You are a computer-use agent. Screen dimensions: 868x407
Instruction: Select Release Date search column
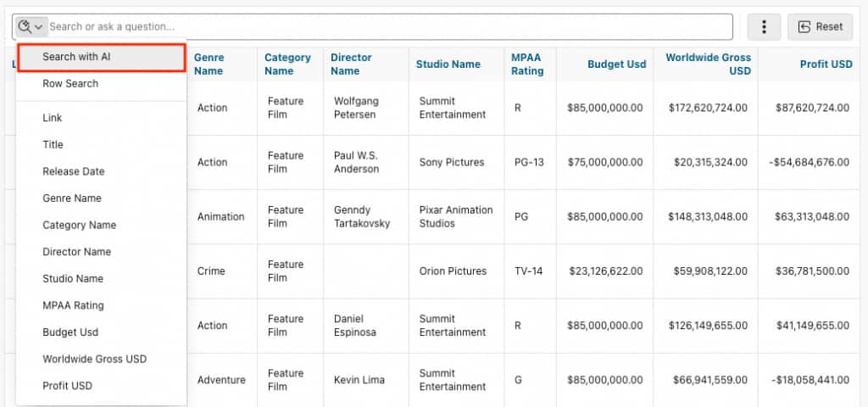tap(74, 171)
